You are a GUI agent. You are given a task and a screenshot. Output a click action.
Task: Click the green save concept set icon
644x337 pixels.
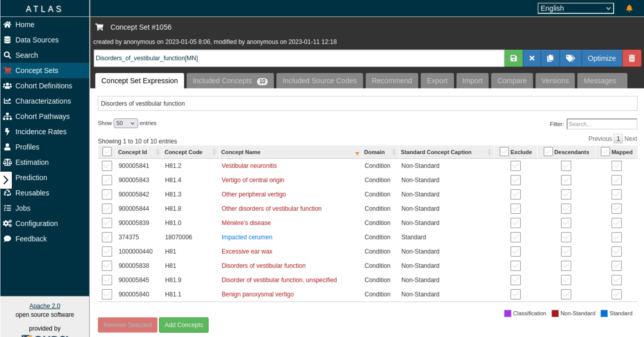tap(513, 58)
